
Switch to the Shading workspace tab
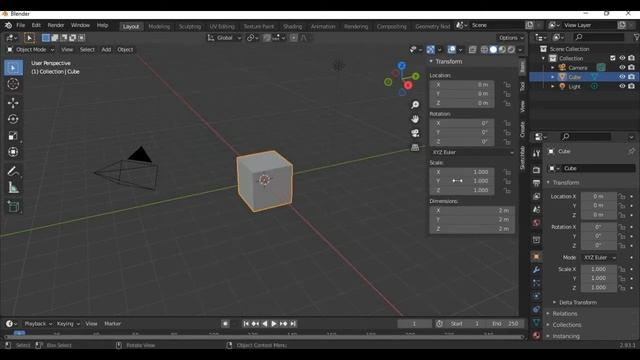tap(293, 27)
